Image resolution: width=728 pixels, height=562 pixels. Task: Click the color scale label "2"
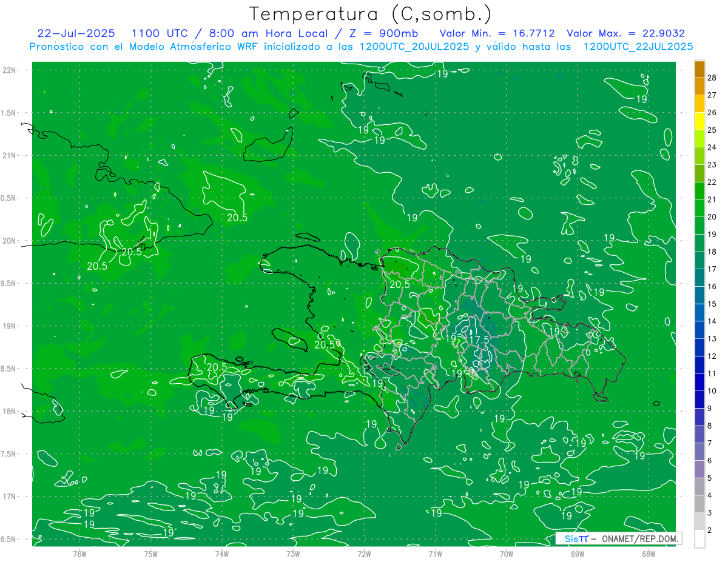710,530
